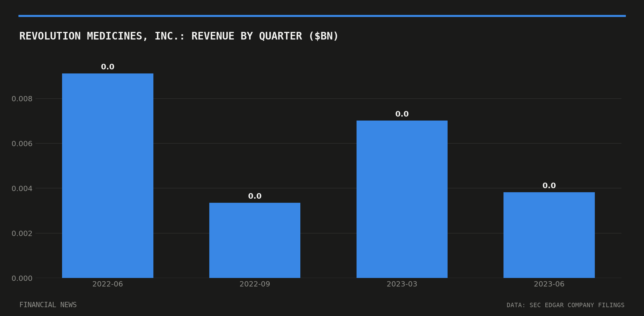Select the 2022-09 revenue bar

[x=255, y=240]
